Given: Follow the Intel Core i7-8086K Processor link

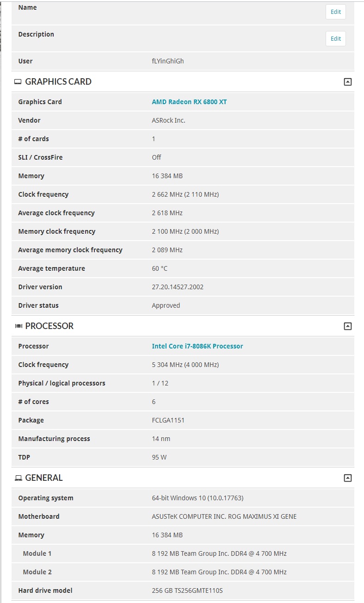Looking at the screenshot, I should tap(197, 346).
